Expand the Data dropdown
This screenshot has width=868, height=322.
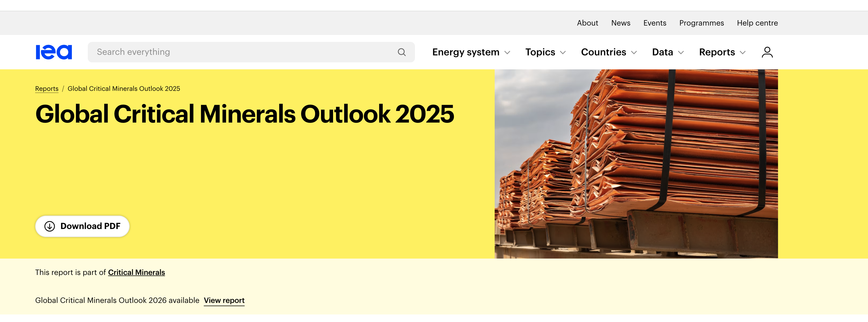pyautogui.click(x=668, y=52)
